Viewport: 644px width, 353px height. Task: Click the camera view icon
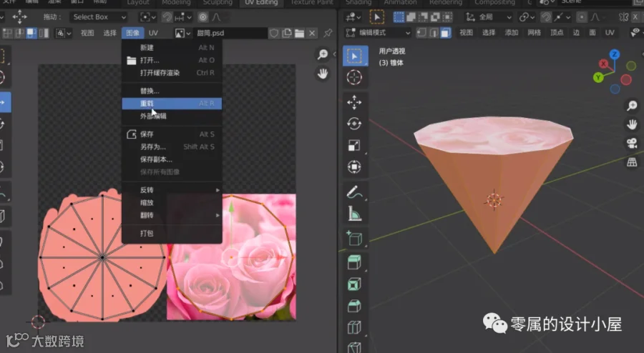(632, 144)
